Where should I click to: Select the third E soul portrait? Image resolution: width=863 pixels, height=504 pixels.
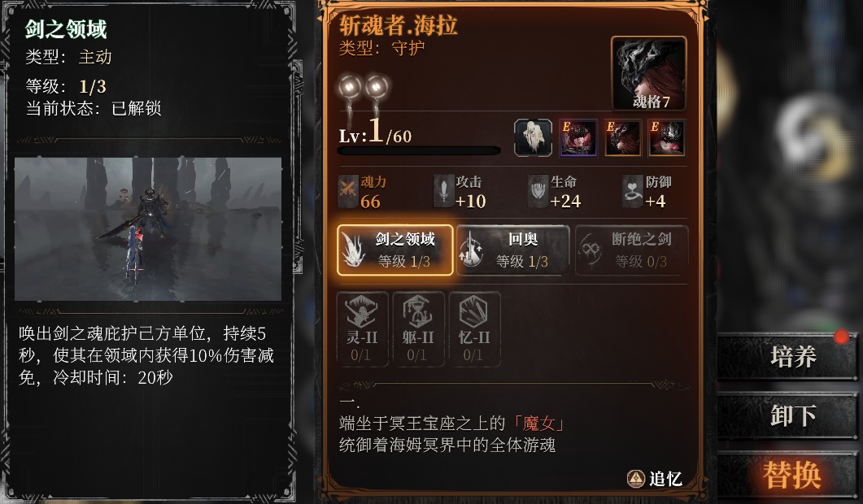667,138
